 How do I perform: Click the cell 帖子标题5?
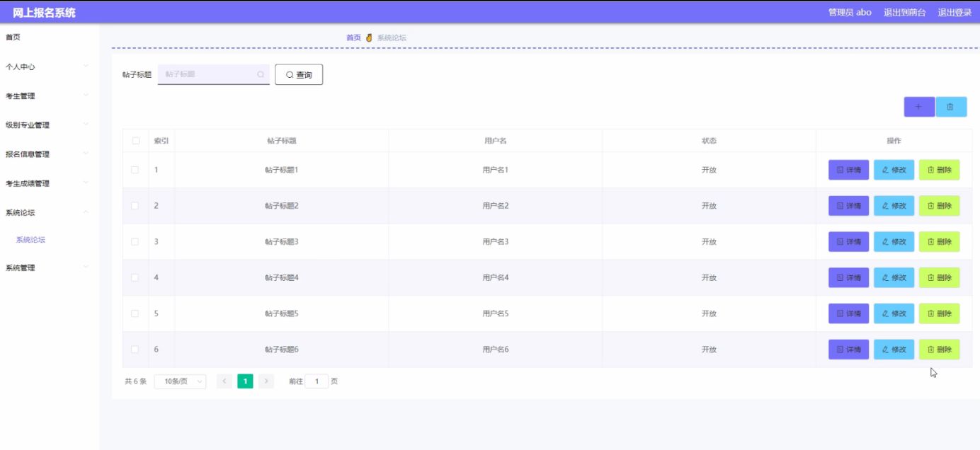coord(282,313)
